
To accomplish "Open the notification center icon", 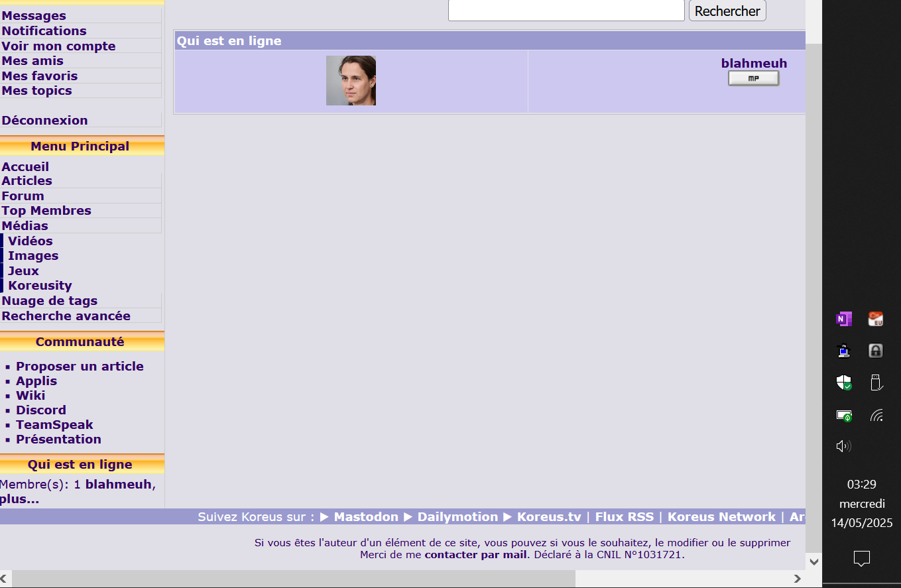I will pos(861,558).
